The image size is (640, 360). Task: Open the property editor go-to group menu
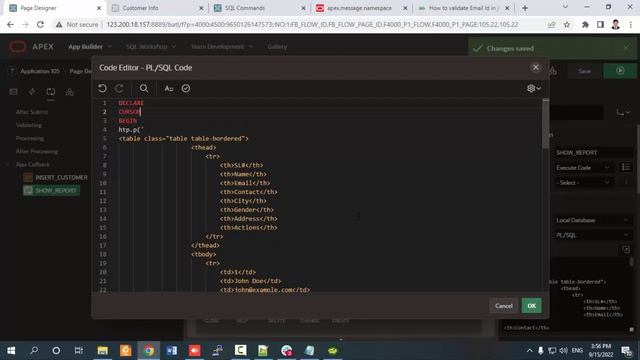point(623,112)
